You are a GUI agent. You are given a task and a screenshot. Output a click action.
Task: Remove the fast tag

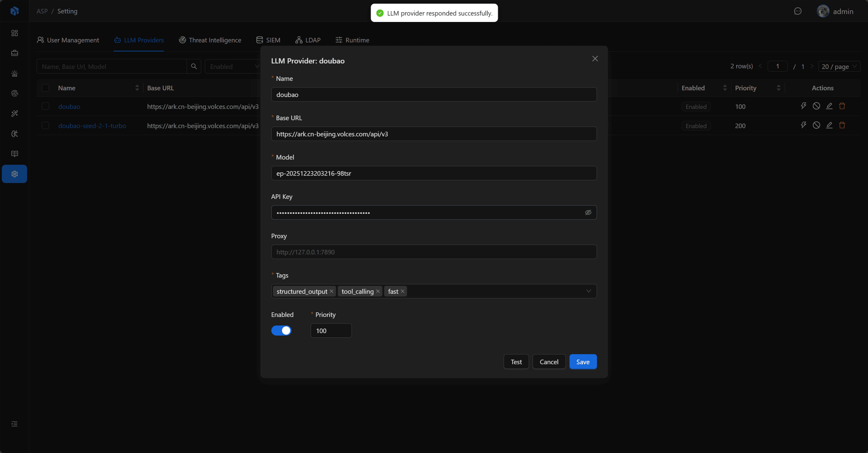[402, 291]
